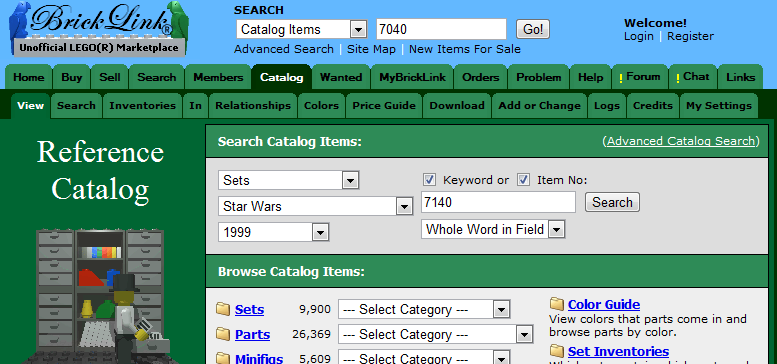The width and height of the screenshot is (777, 364).
Task: Open Select Category dropdown for Sets
Action: (424, 310)
